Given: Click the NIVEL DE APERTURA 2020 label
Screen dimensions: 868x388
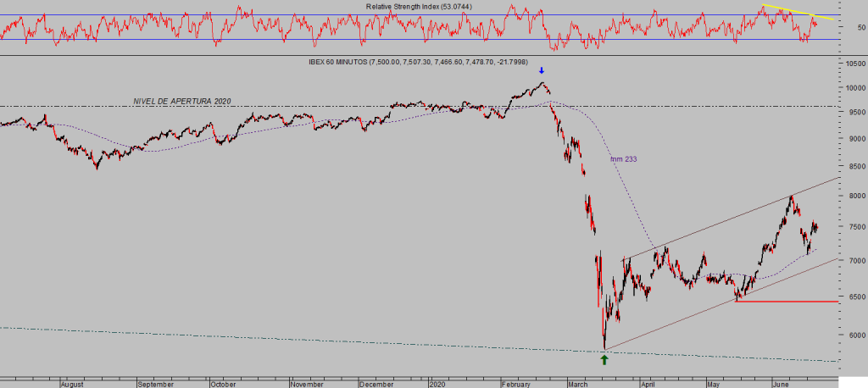Looking at the screenshot, I should tap(182, 102).
